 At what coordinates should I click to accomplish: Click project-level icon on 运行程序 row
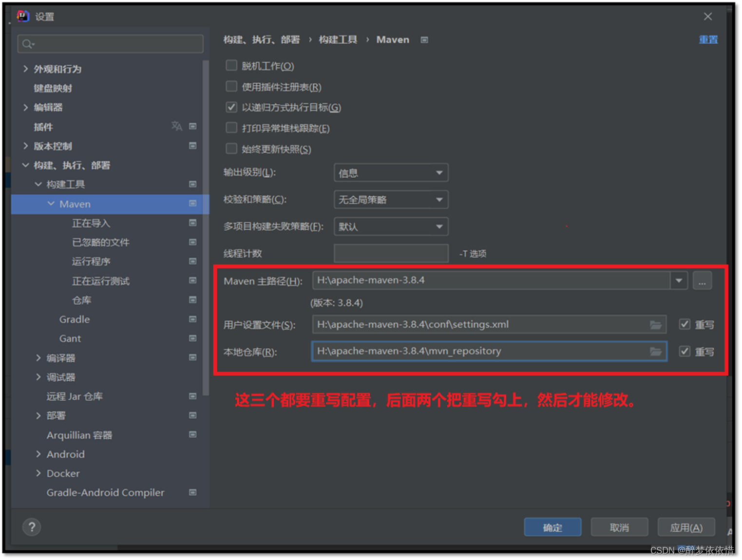click(193, 261)
